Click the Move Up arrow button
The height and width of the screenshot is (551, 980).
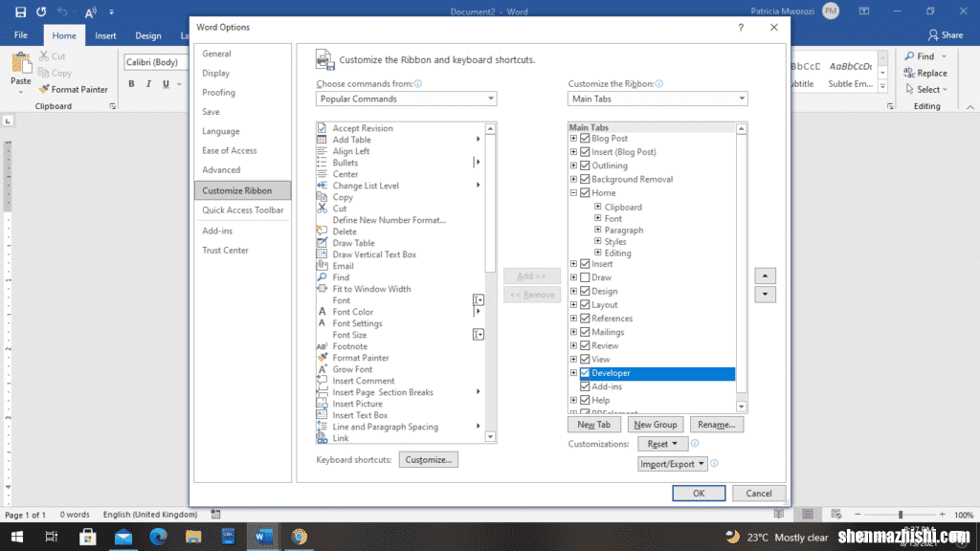765,275
